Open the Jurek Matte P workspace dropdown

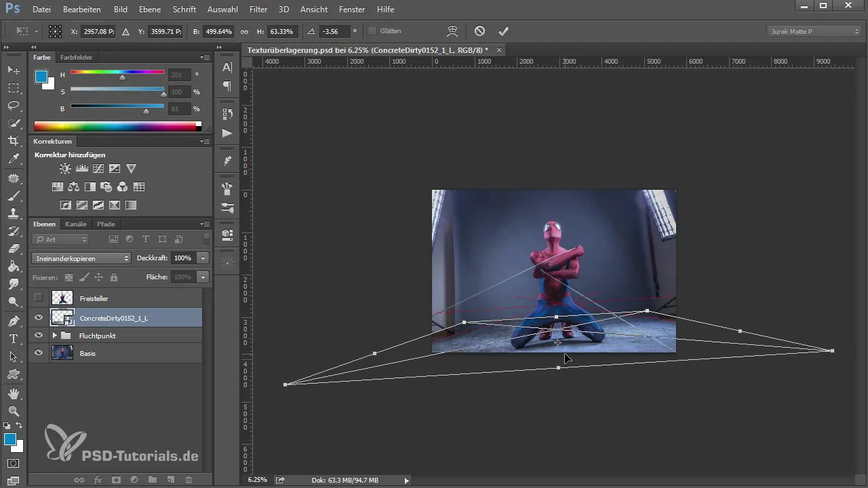tap(814, 32)
